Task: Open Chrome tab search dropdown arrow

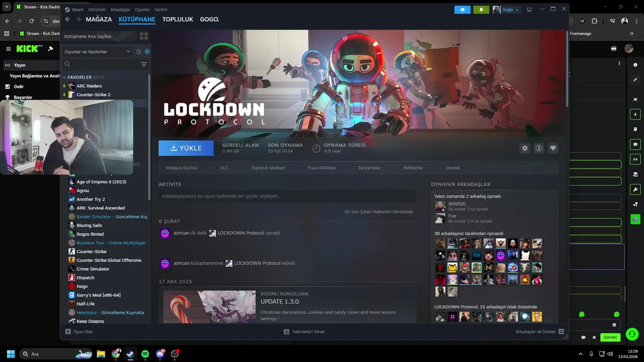Action: pyautogui.click(x=7, y=7)
